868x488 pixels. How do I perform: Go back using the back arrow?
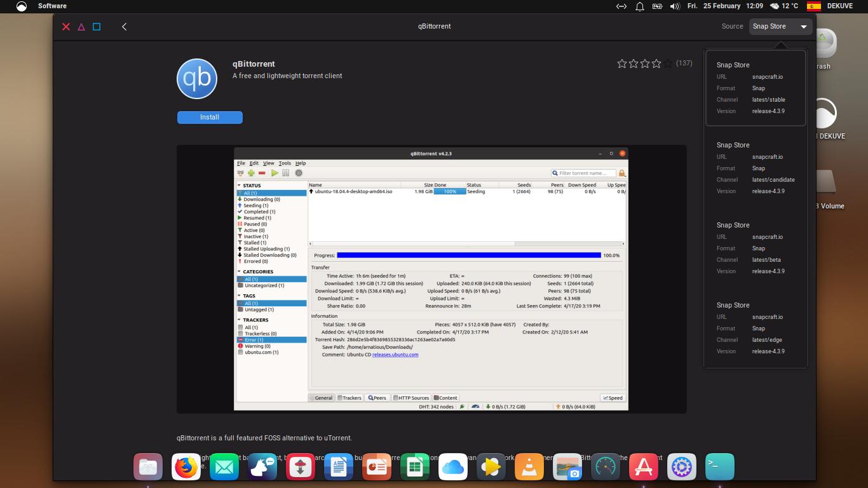(125, 27)
